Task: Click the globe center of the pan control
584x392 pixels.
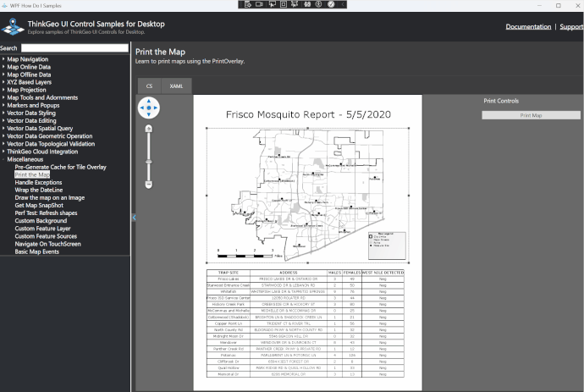Action: pos(149,108)
